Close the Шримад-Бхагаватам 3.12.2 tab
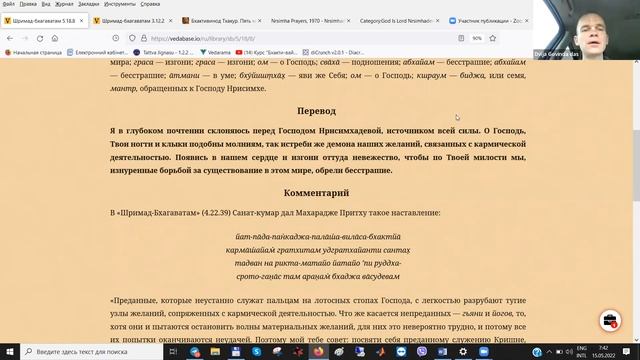 (170, 20)
